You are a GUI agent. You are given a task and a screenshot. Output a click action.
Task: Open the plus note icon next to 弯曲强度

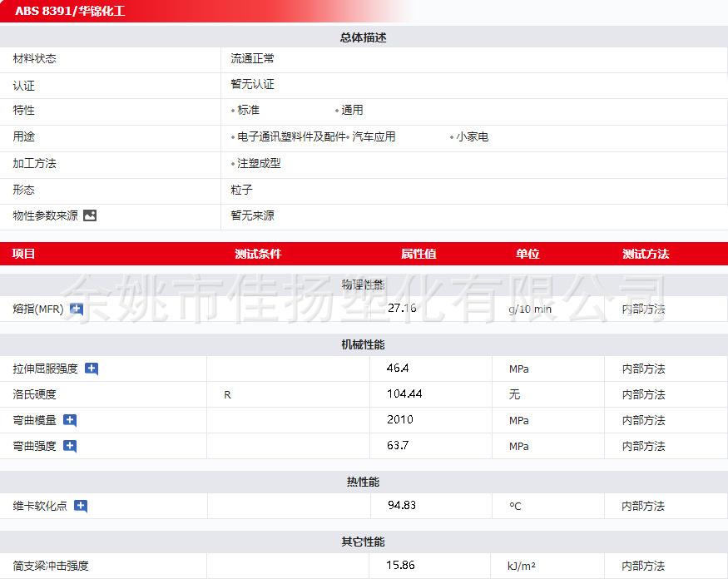(70, 446)
